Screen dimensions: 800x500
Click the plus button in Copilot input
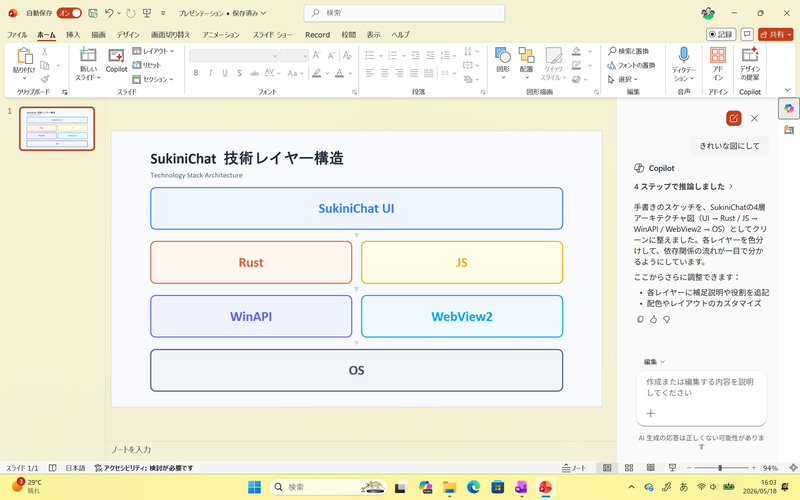(x=651, y=413)
